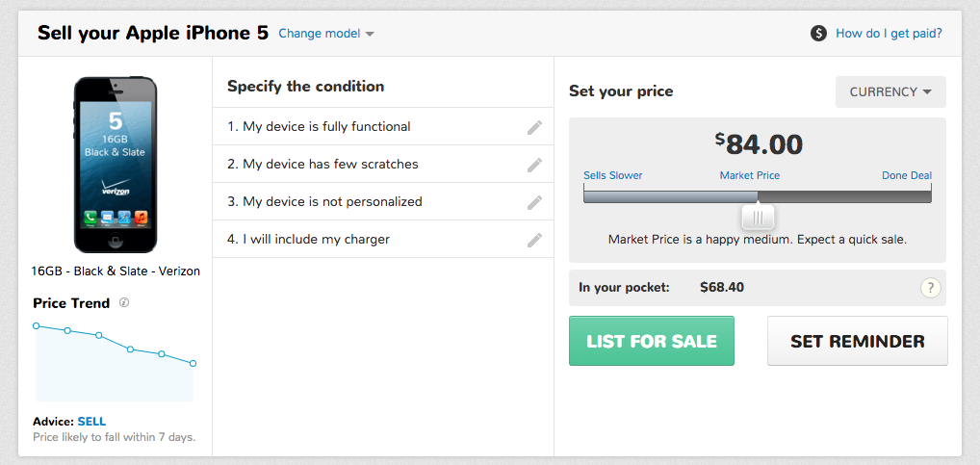Click the dollar sign payment icon
The image size is (980, 465).
(819, 34)
